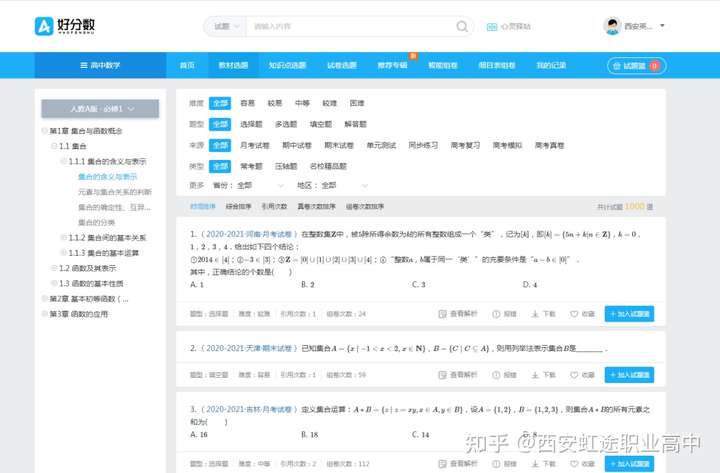Expand section 1.1.2 集合间的基本关系
The width and height of the screenshot is (720, 473).
coord(64,238)
